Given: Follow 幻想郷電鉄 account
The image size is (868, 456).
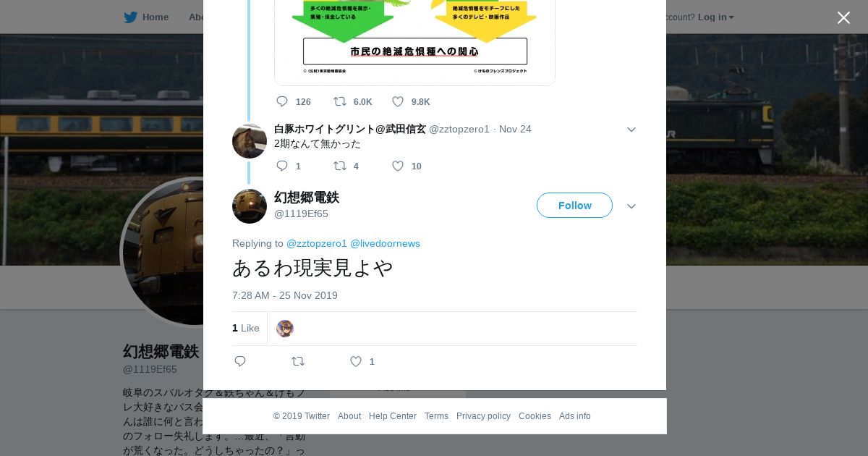Looking at the screenshot, I should 574,206.
